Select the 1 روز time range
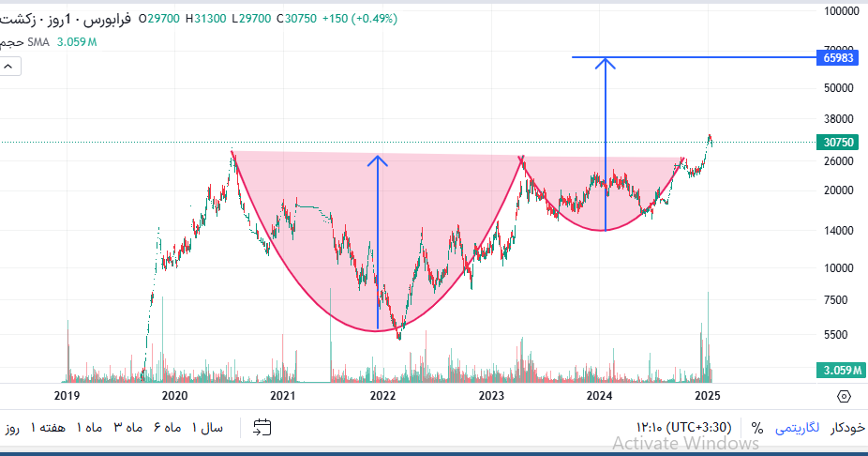Image resolution: width=868 pixels, height=456 pixels. pos(10,428)
